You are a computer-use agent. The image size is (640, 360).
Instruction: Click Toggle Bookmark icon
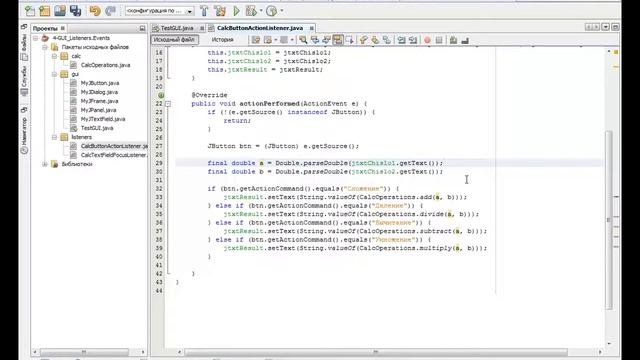pos(386,40)
